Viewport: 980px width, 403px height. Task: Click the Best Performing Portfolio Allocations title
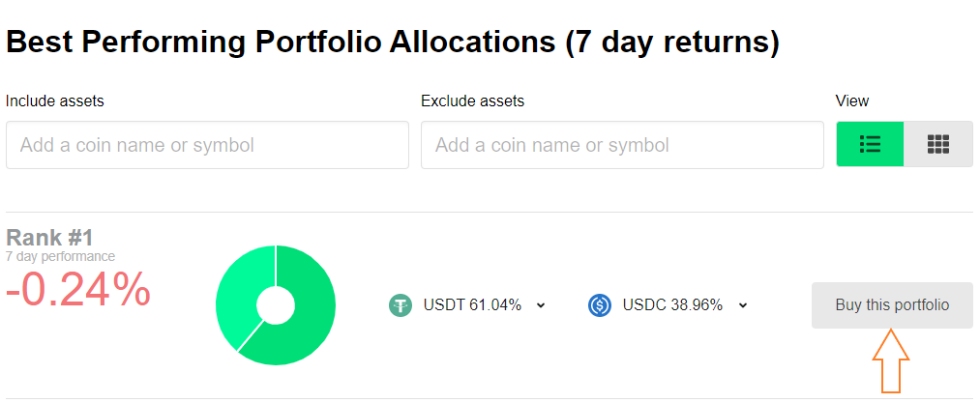click(x=393, y=43)
